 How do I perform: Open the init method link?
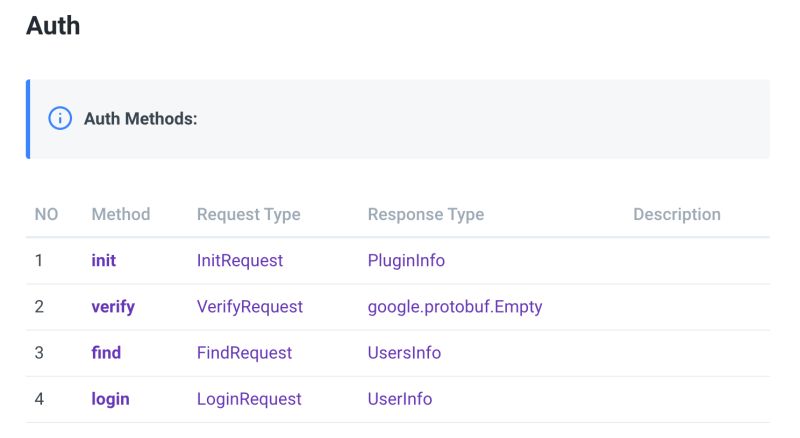pos(104,260)
